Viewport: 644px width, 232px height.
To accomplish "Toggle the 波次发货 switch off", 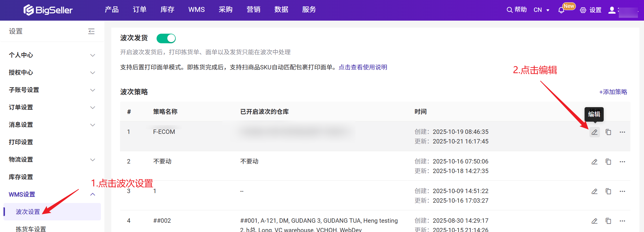I will pyautogui.click(x=166, y=38).
